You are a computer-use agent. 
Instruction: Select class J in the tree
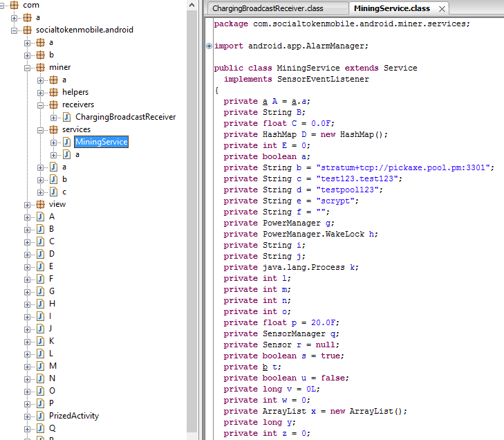50,329
